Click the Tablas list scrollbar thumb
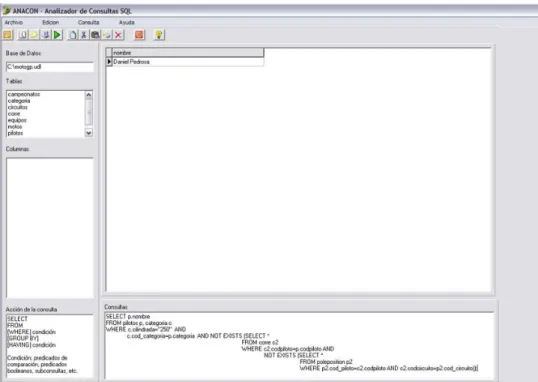Image resolution: width=538 pixels, height=382 pixels. [x=89, y=112]
